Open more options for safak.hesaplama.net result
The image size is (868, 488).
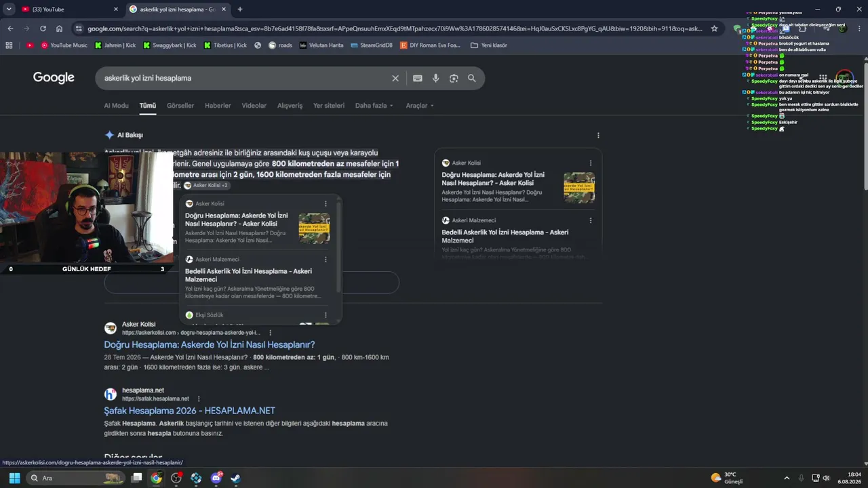pos(199,399)
